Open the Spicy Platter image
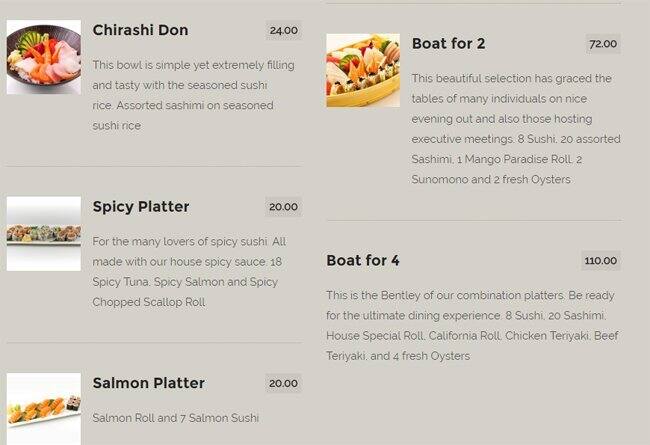This screenshot has width=650, height=445. click(x=44, y=234)
